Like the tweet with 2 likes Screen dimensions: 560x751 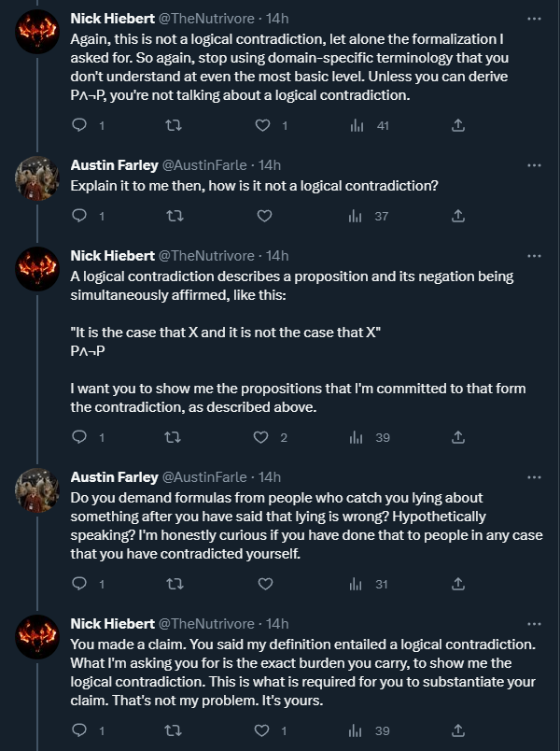[264, 437]
